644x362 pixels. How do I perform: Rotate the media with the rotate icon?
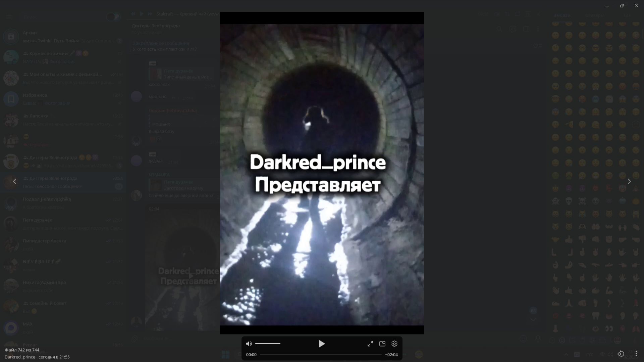click(621, 354)
